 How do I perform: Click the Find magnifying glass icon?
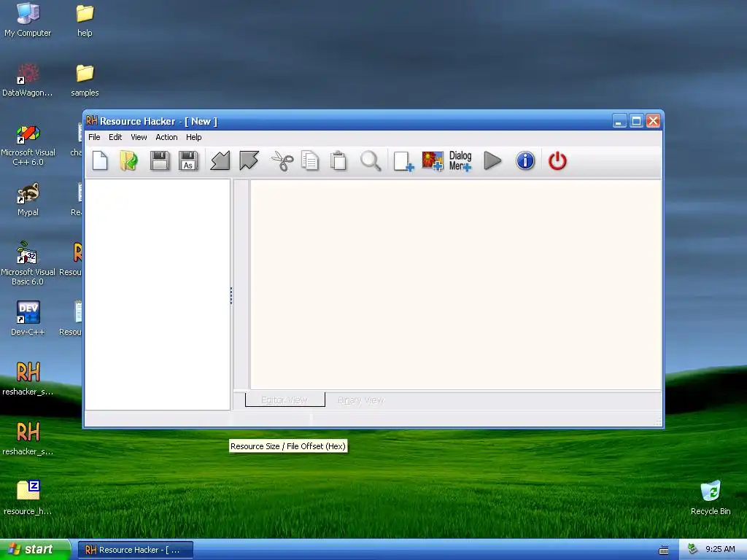click(x=371, y=160)
